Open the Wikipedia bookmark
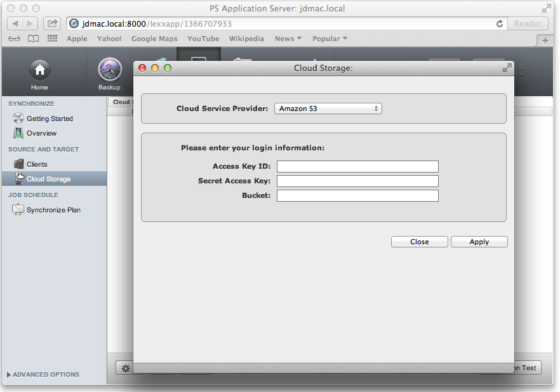This screenshot has height=392, width=560. point(246,39)
